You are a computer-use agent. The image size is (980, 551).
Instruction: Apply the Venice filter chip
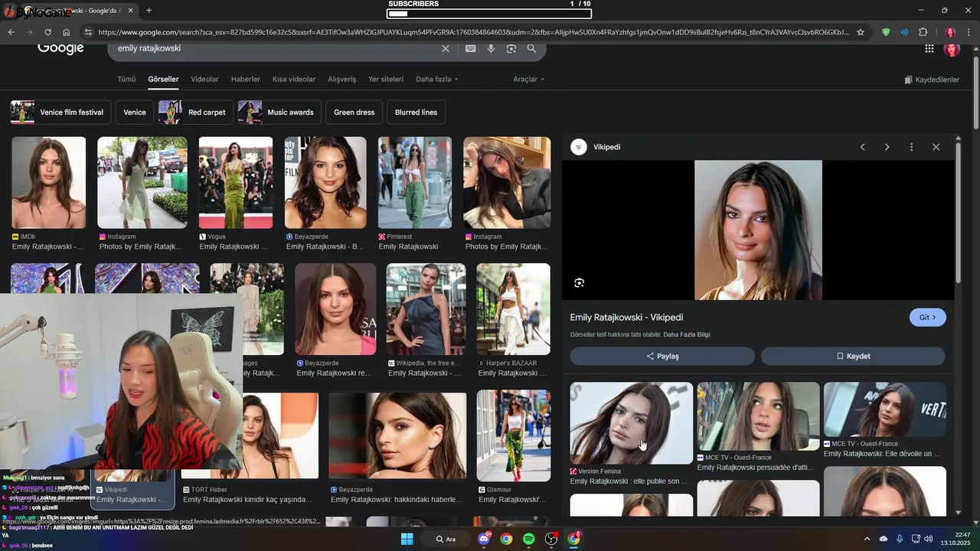[x=135, y=112]
